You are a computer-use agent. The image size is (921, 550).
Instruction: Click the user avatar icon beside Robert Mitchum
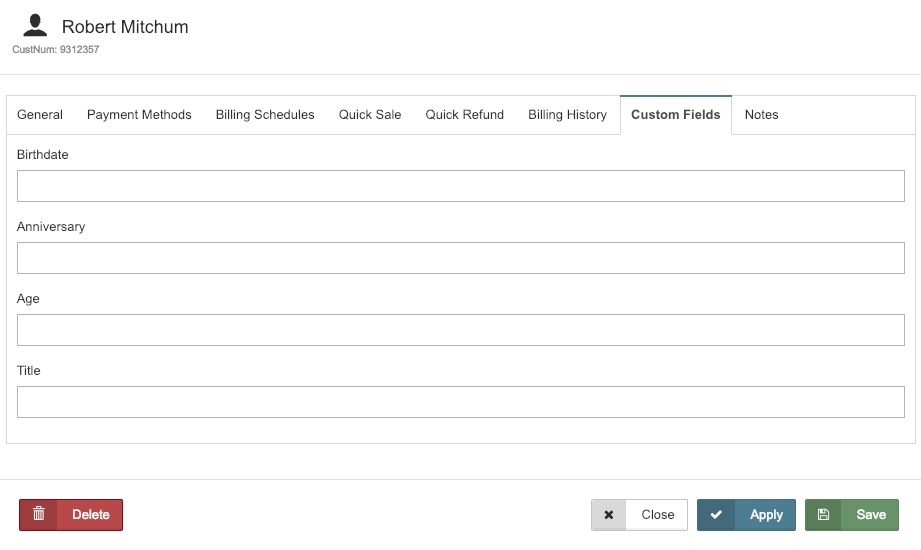[x=36, y=26]
